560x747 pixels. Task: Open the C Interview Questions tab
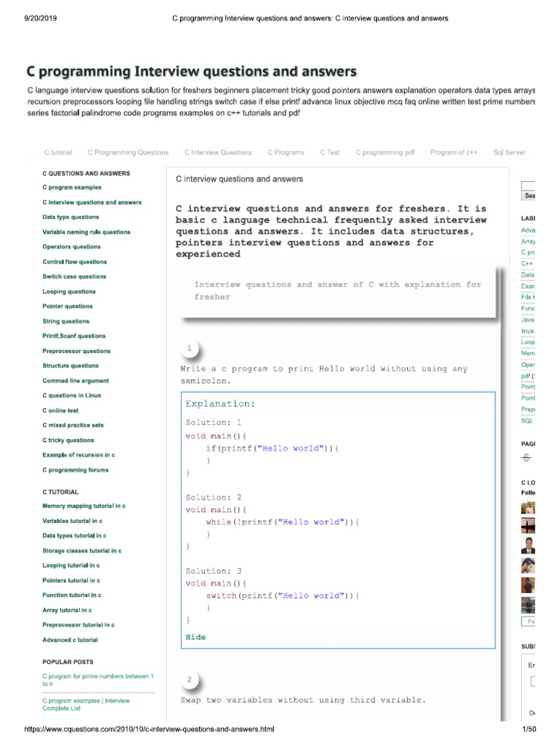(x=218, y=152)
